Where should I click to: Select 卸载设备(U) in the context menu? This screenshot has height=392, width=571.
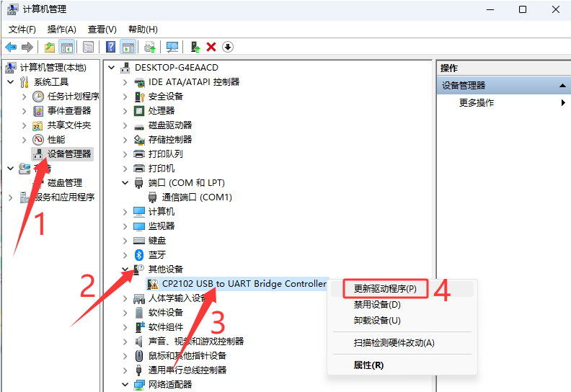tap(377, 320)
